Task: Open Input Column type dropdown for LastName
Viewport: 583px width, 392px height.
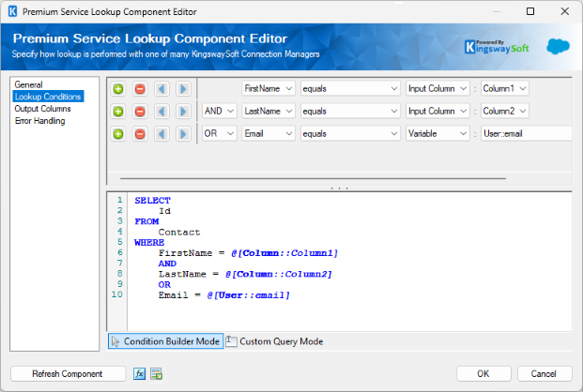Action: pyautogui.click(x=437, y=111)
